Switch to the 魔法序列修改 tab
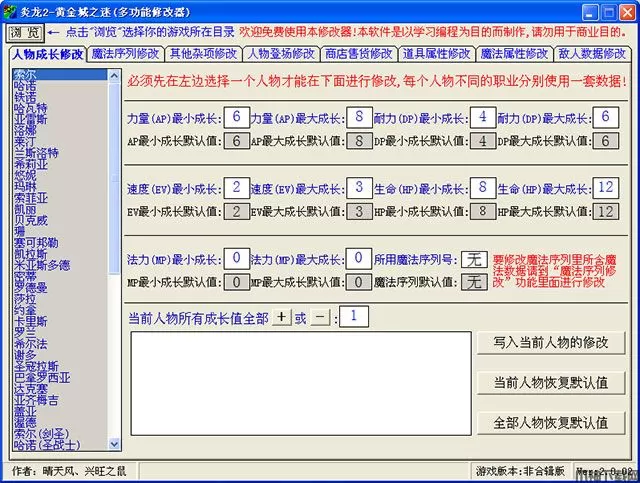640x483 pixels. pos(125,53)
